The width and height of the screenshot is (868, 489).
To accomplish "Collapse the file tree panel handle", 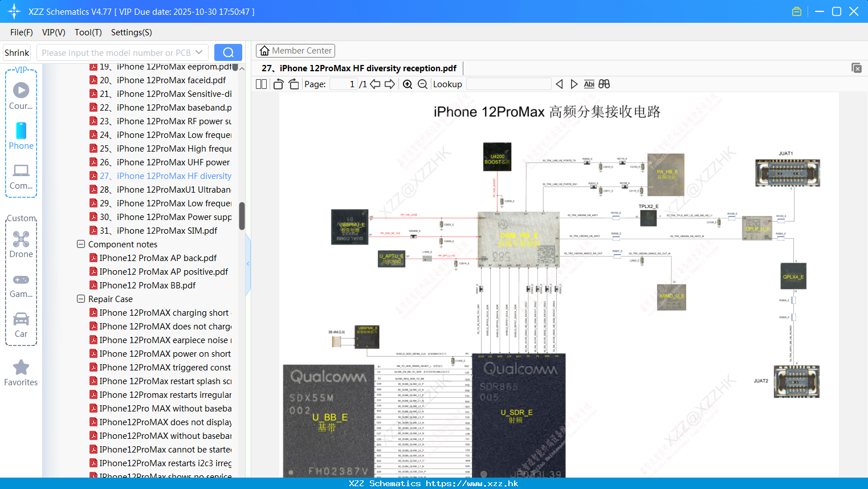I will (248, 264).
